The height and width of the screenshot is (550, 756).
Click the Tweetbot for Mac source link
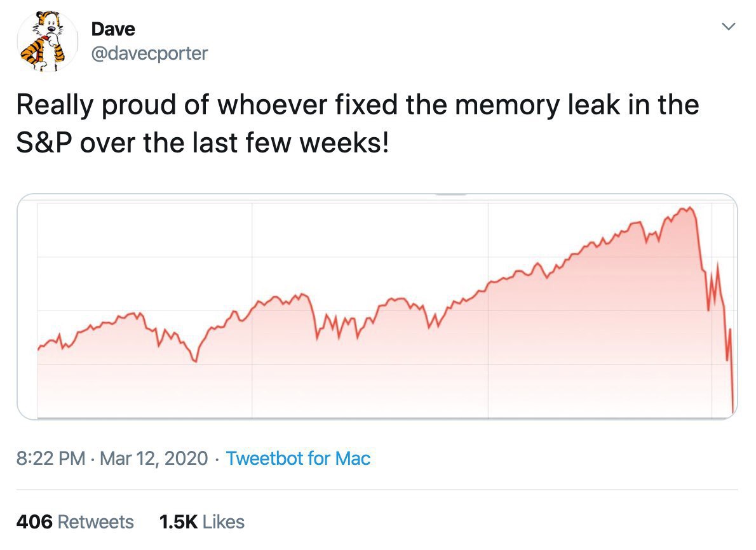[298, 458]
